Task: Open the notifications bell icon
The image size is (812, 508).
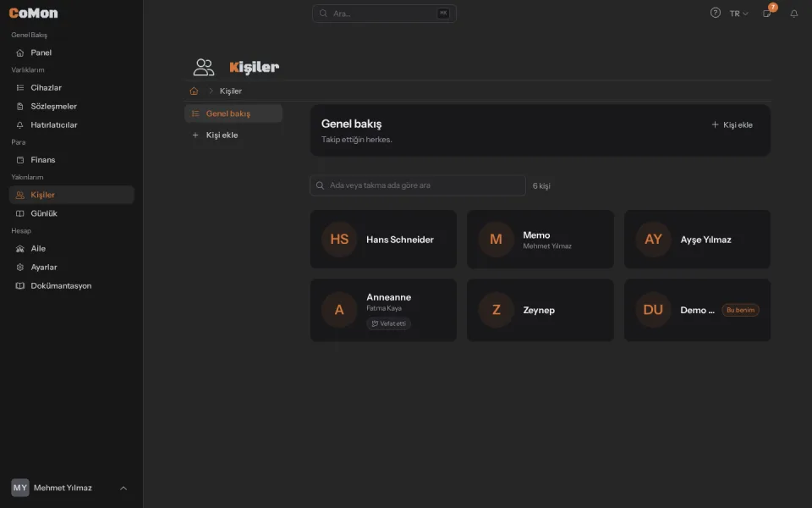Action: (794, 14)
